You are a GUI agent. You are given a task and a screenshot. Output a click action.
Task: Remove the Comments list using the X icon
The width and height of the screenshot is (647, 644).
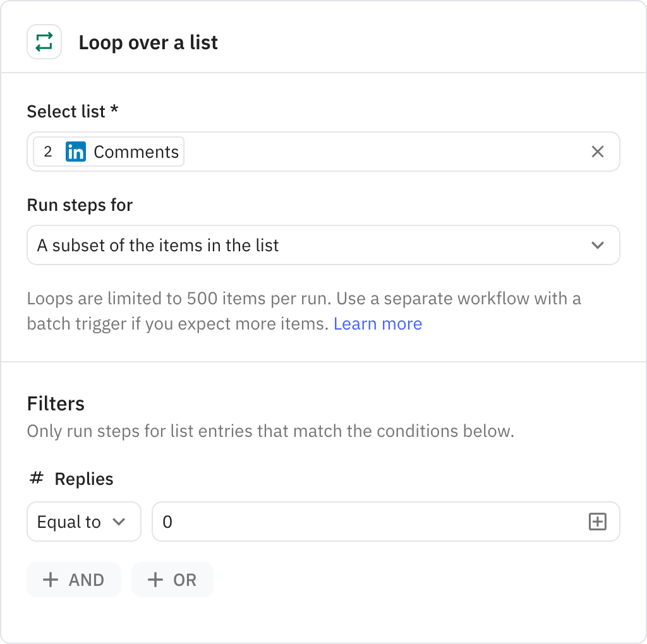point(597,152)
